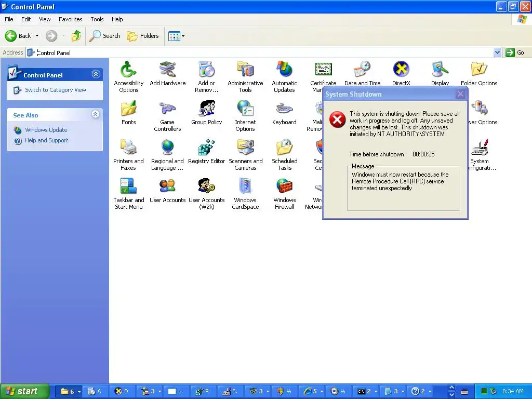Viewport: 532px width, 399px height.
Task: Open Scanners and Cameras
Action: pos(245,155)
